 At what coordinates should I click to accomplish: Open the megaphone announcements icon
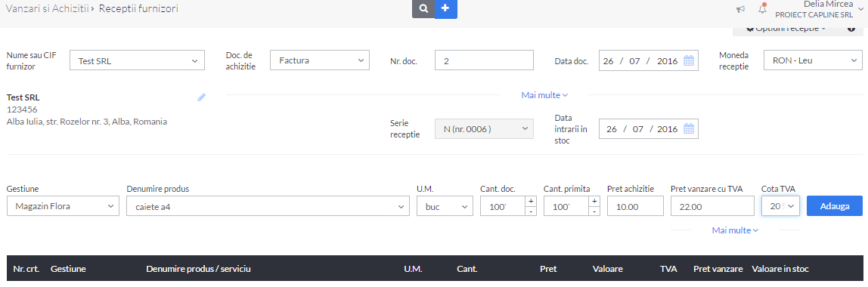pyautogui.click(x=741, y=9)
